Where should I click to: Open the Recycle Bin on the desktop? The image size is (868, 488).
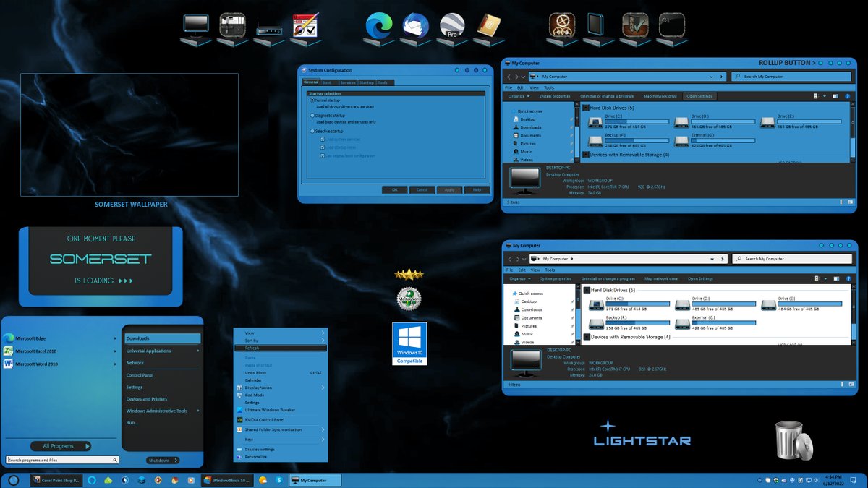point(793,440)
